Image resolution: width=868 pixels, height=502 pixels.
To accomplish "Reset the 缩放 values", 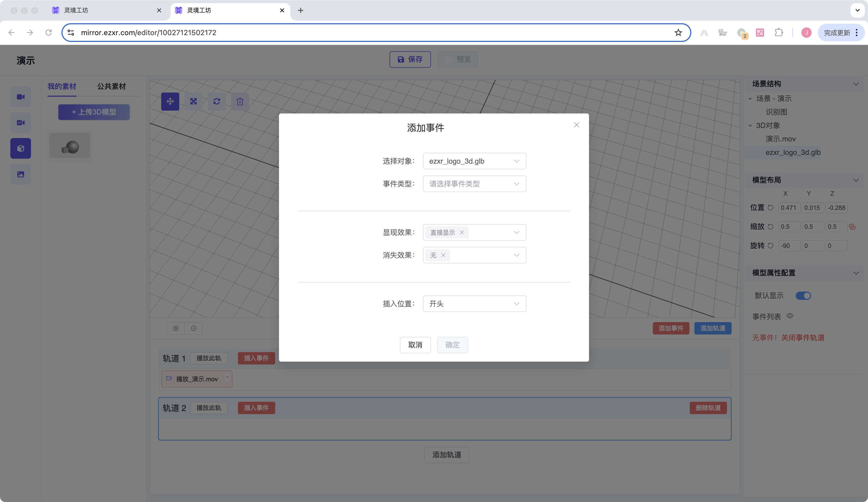I will click(771, 226).
